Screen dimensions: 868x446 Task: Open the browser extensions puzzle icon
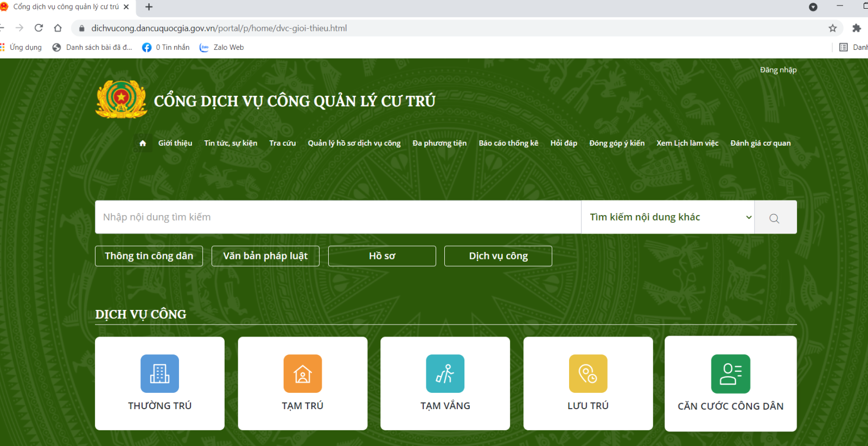click(x=857, y=28)
